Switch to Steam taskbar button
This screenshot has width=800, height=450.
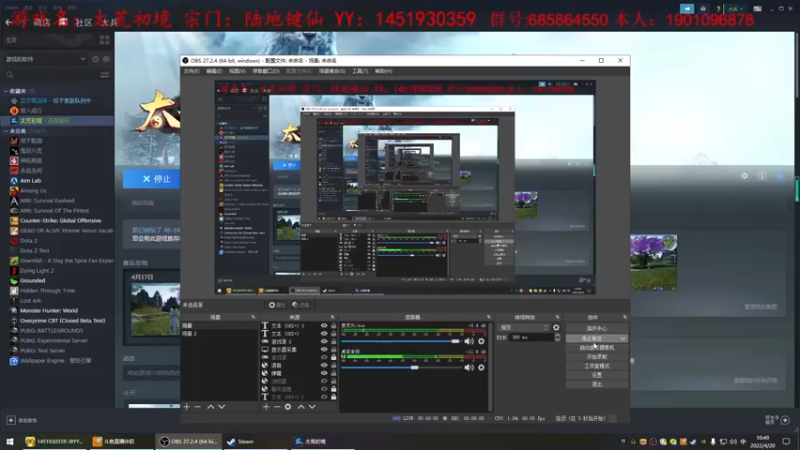click(255, 441)
